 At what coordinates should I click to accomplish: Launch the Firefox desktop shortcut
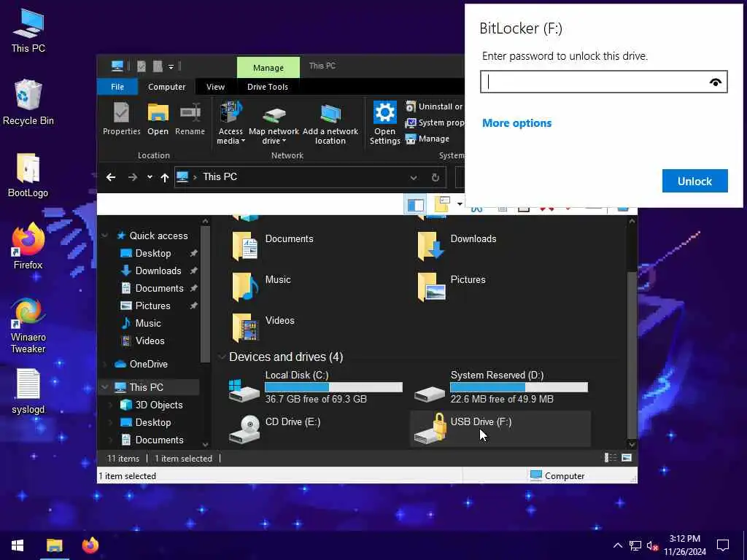pos(28,246)
